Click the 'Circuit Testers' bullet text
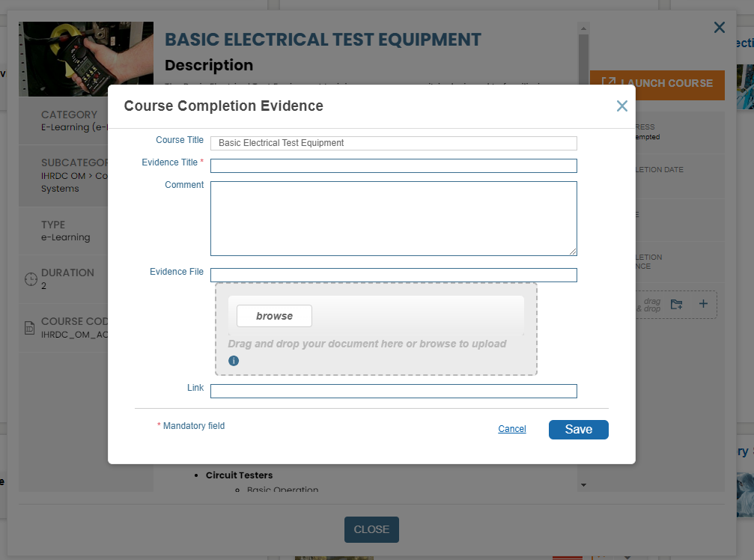Screen dimensions: 754x560 (x=239, y=475)
